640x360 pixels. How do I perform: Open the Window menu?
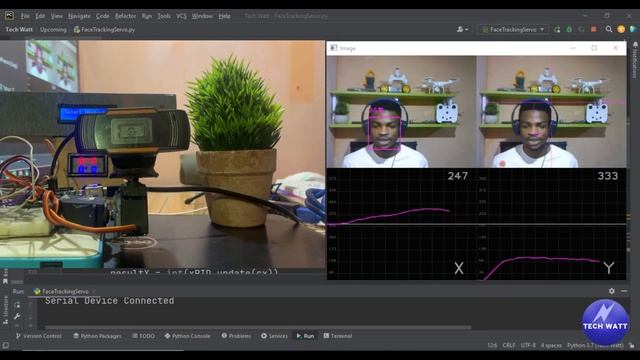202,16
